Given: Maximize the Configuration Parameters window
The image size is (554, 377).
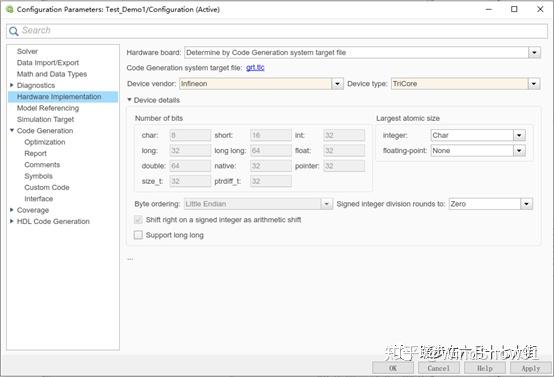Looking at the screenshot, I should click(x=514, y=9).
